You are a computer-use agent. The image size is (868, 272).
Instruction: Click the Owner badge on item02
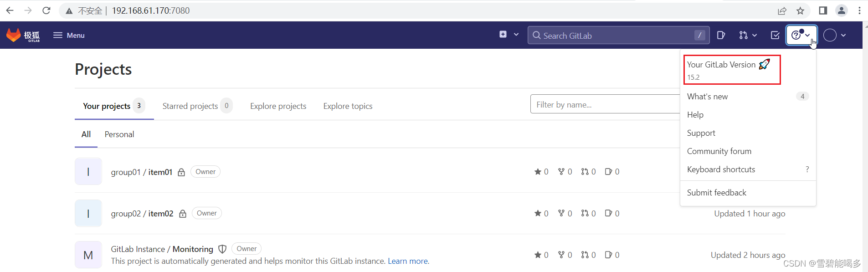(207, 213)
